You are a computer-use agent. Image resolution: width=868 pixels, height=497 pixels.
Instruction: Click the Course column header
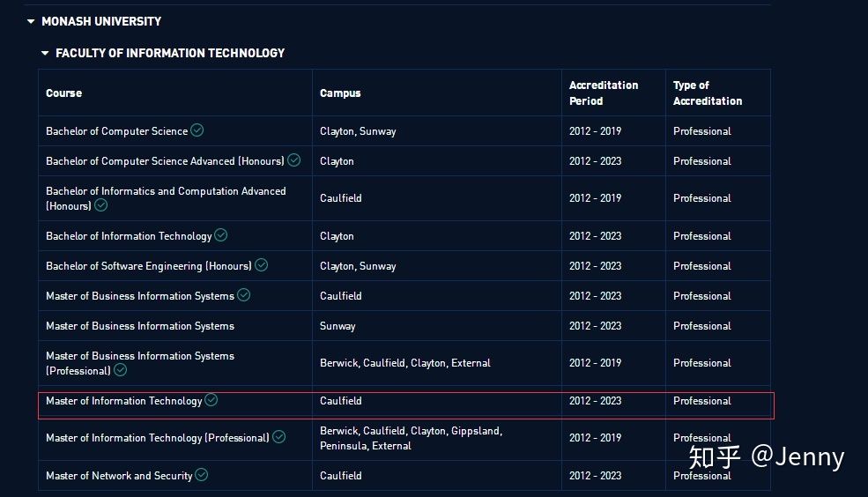click(63, 93)
